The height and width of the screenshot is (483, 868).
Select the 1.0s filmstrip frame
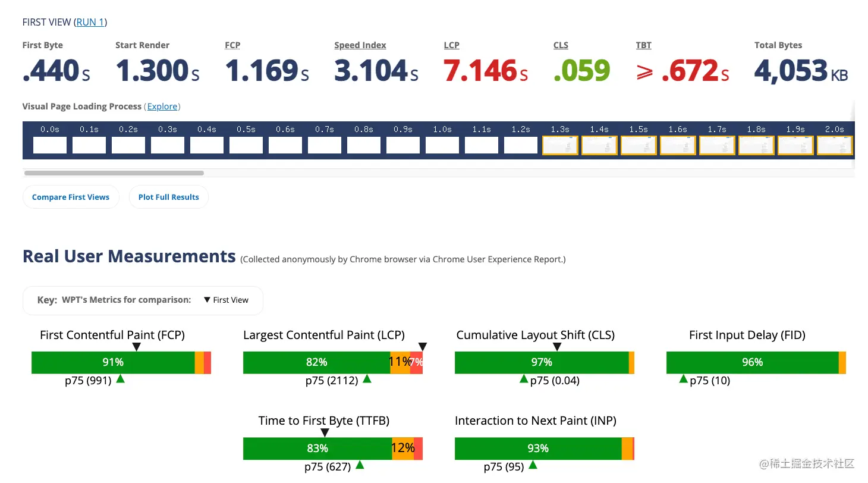click(x=442, y=145)
